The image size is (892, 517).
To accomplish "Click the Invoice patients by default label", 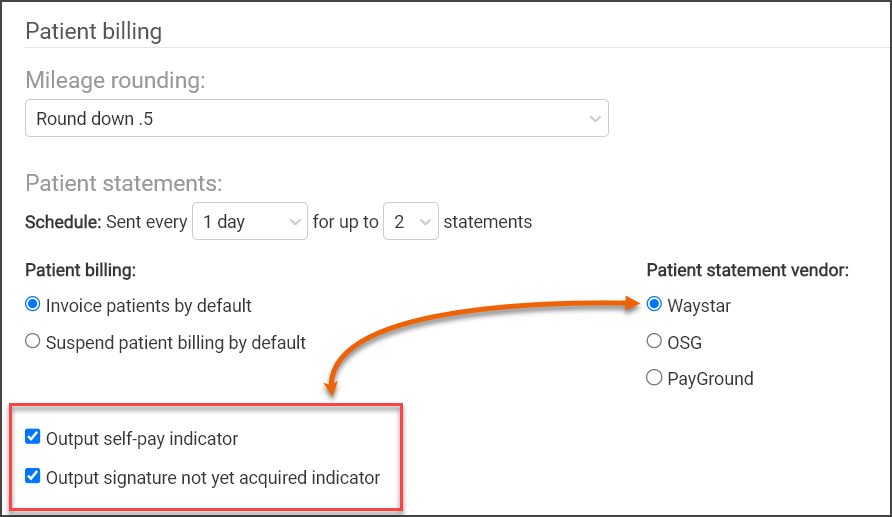I will coord(148,306).
